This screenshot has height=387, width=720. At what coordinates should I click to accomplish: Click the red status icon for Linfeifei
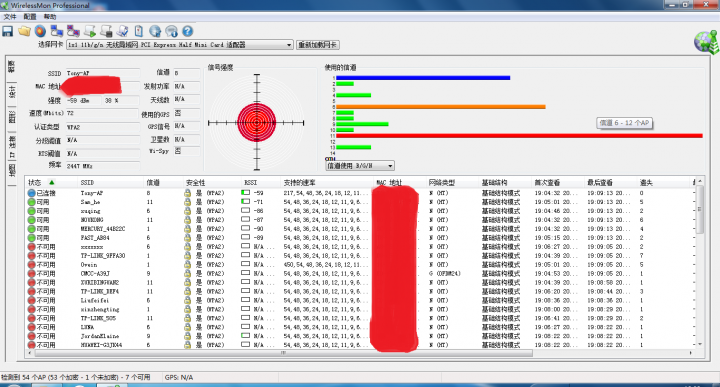tap(31, 301)
